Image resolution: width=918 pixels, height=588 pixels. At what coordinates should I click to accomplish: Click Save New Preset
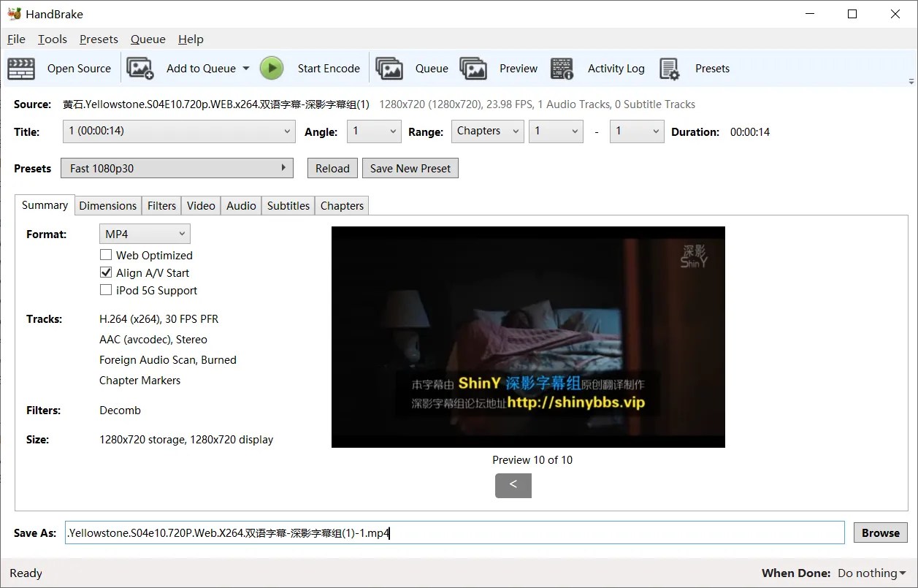click(410, 168)
